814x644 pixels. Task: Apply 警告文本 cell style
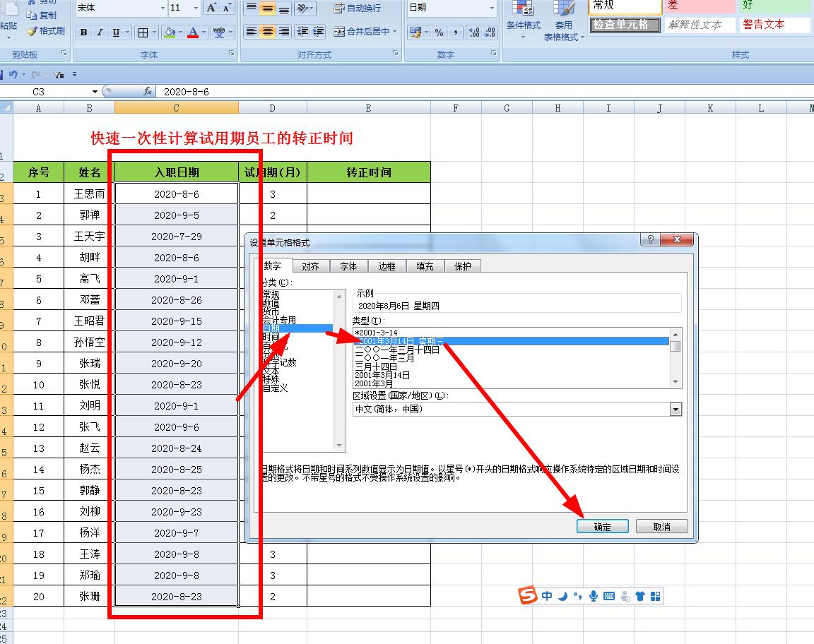[773, 25]
